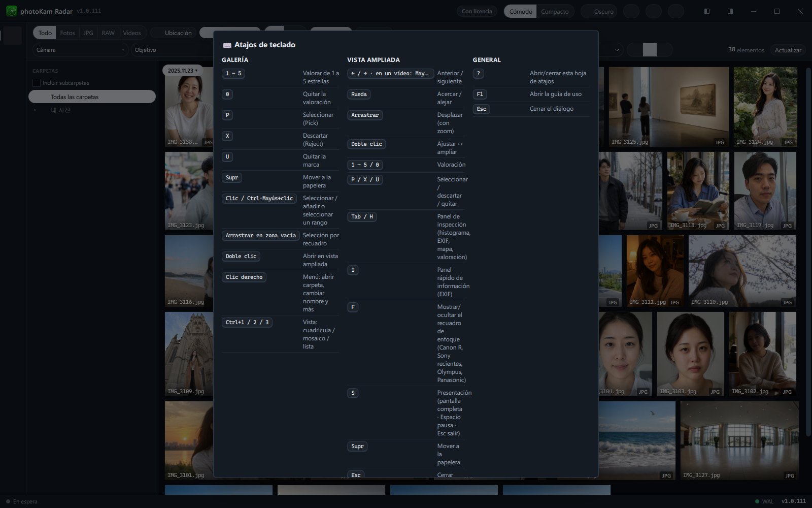This screenshot has width=812, height=508.
Task: Click the F1 key cap in General
Action: click(x=480, y=94)
